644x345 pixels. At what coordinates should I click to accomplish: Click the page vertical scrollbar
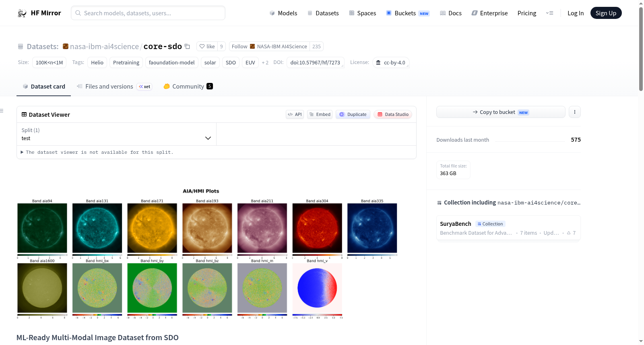coord(641,48)
